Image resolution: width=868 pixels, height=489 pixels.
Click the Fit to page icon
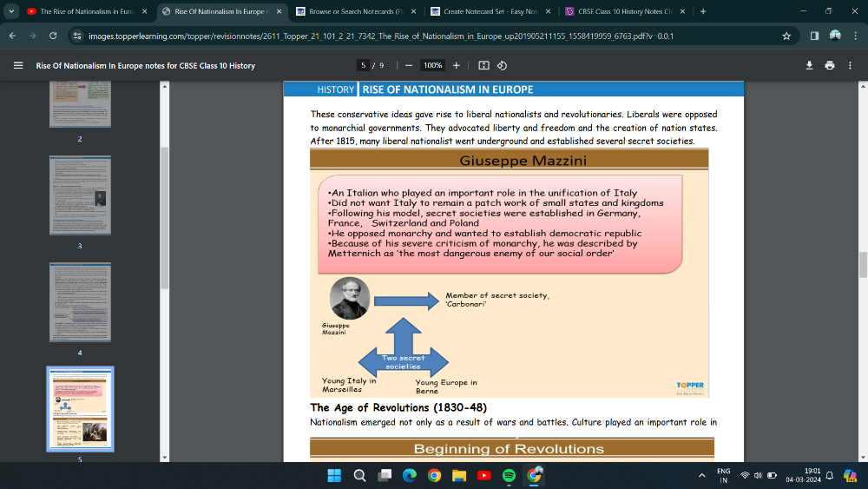483,65
